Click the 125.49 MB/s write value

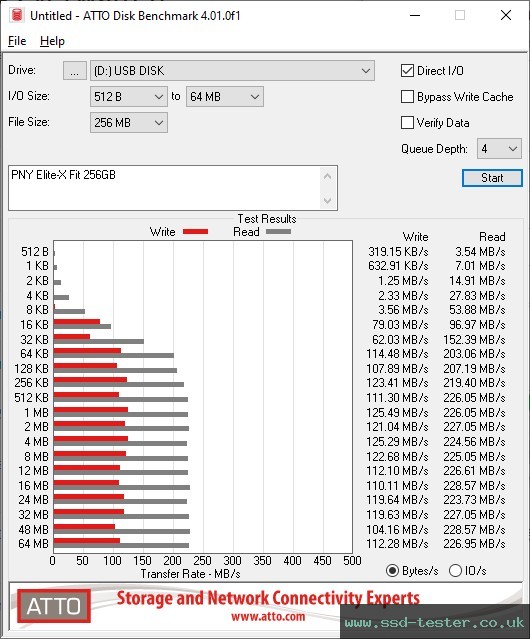coord(397,413)
